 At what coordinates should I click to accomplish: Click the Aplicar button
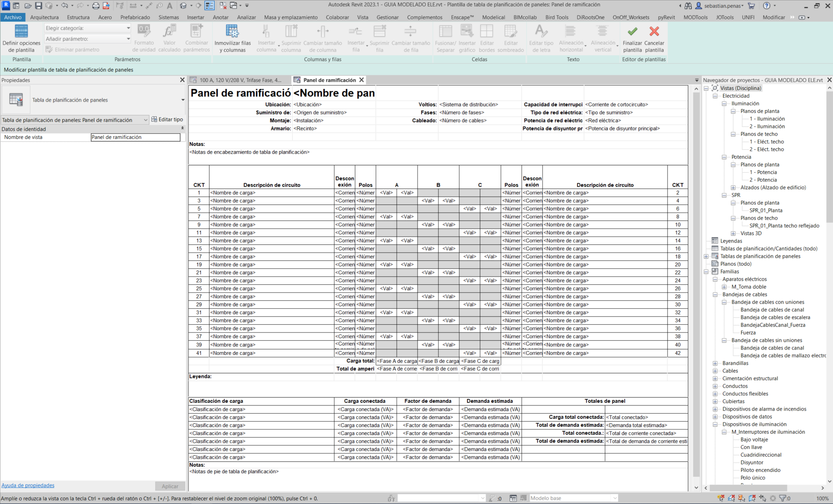pos(170,486)
